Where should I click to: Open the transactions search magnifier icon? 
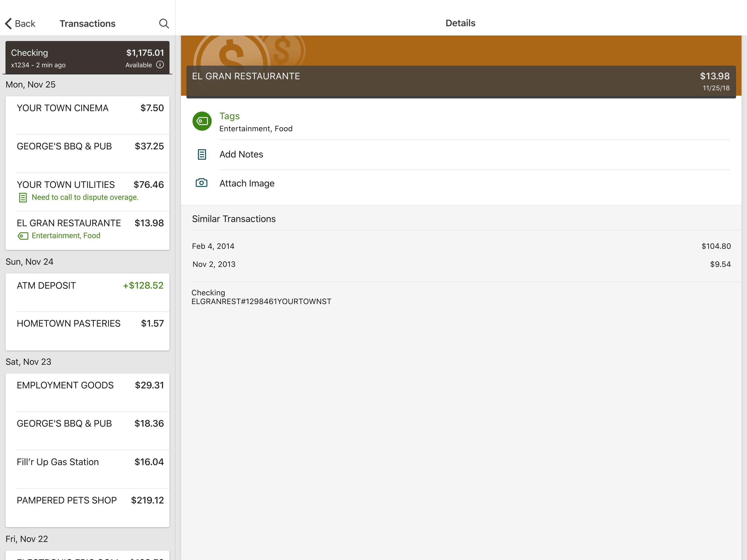click(x=164, y=23)
